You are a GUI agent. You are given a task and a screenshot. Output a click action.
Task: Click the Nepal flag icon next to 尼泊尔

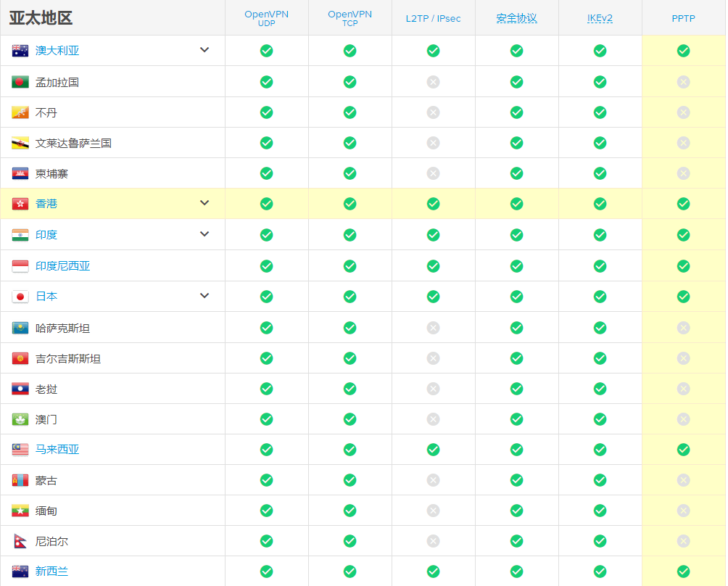[x=20, y=541]
